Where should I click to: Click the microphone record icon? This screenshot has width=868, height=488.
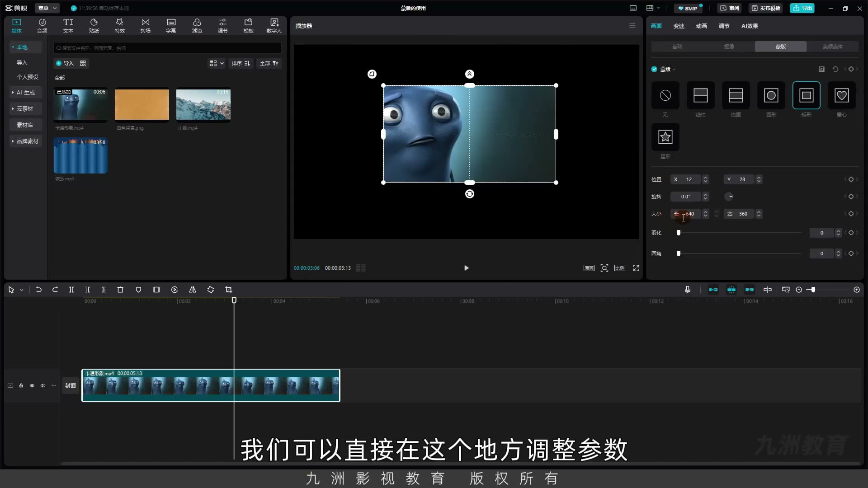[688, 290]
